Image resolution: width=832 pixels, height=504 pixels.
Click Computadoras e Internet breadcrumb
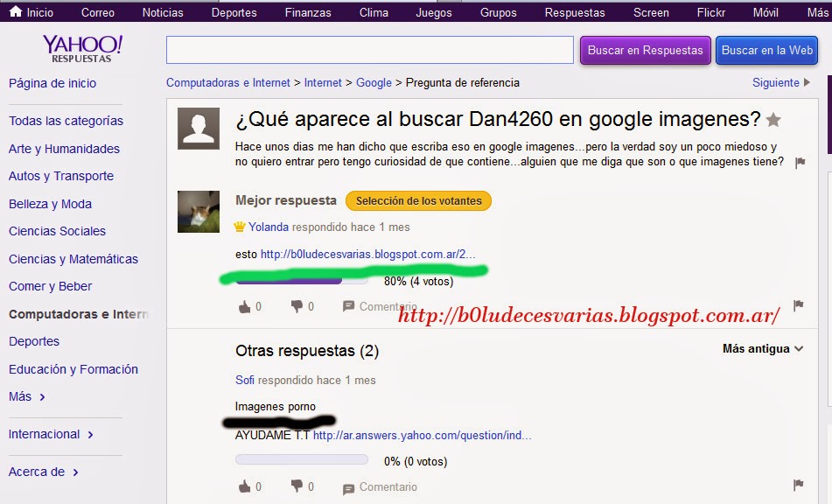click(x=228, y=83)
